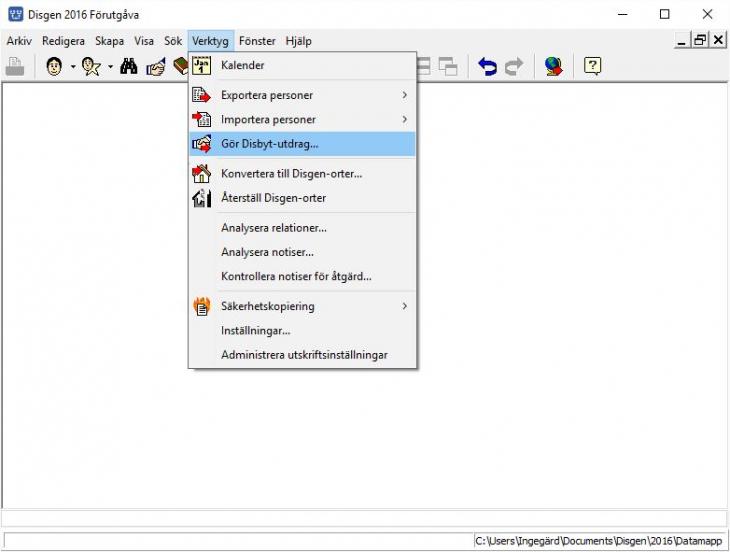The width and height of the screenshot is (730, 552).
Task: Minimize the inner document window
Action: [x=682, y=40]
